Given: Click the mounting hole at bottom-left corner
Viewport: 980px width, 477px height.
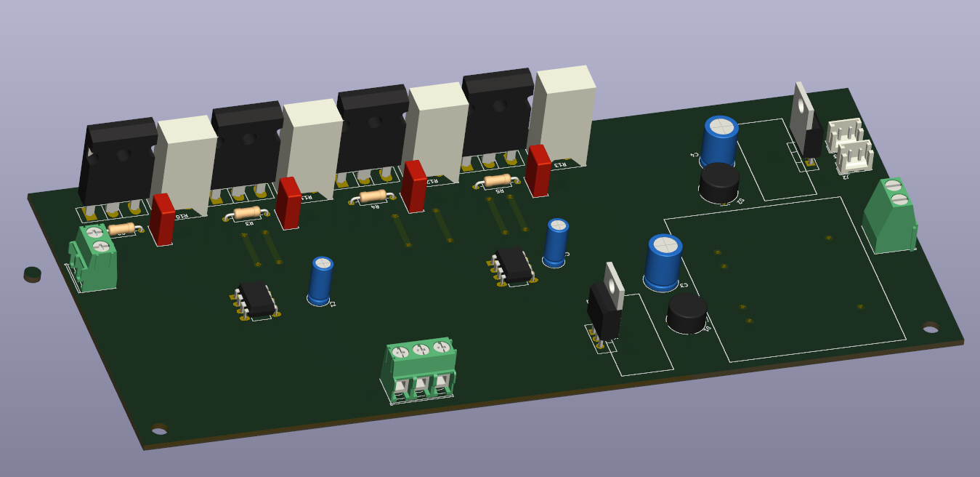Looking at the screenshot, I should 159,428.
